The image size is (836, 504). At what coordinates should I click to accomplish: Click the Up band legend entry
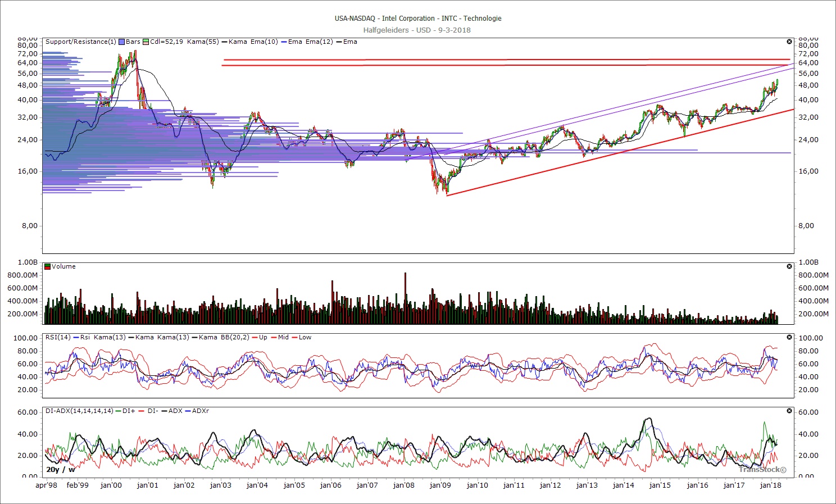click(259, 337)
